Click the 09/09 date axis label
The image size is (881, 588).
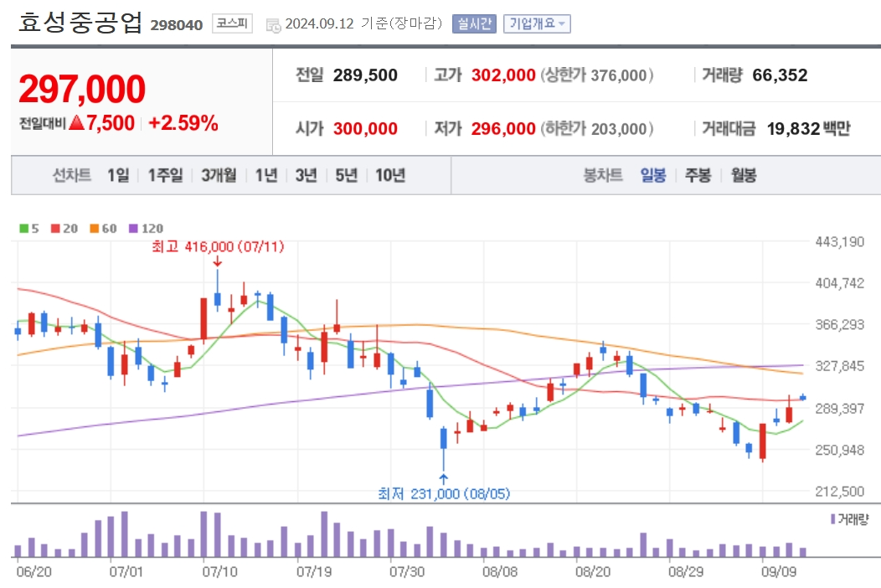point(779,572)
